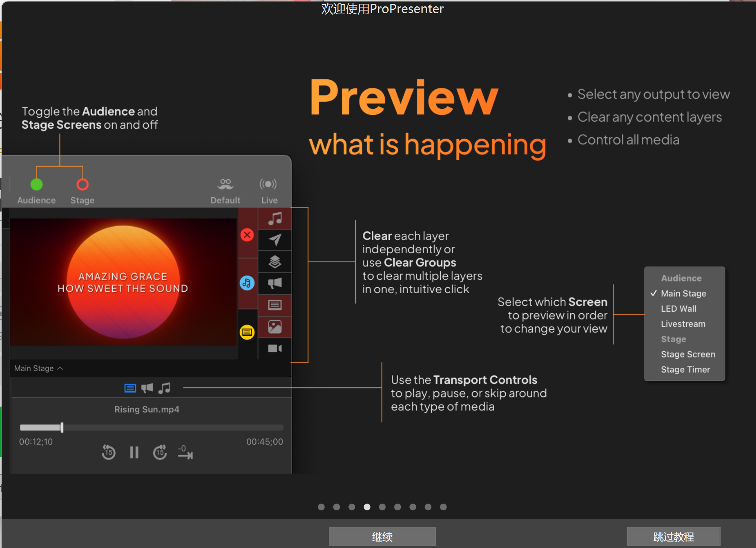Click the yellow slide clear group button

247,332
